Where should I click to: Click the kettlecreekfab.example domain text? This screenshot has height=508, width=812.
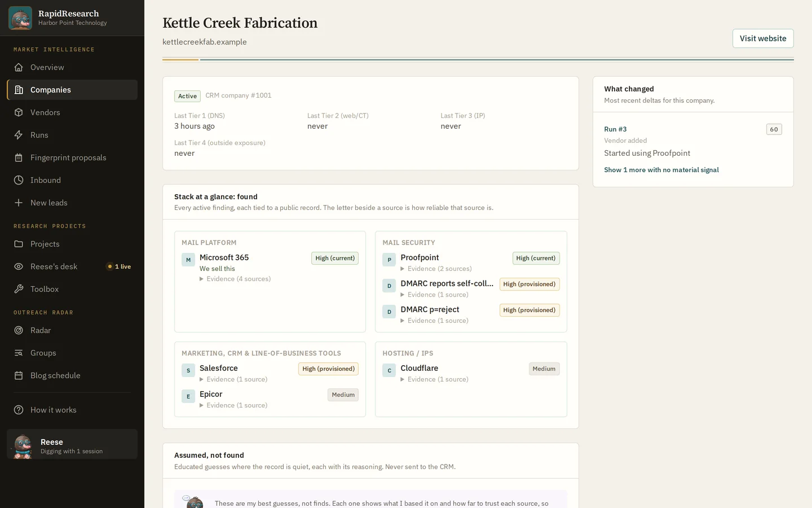205,42
